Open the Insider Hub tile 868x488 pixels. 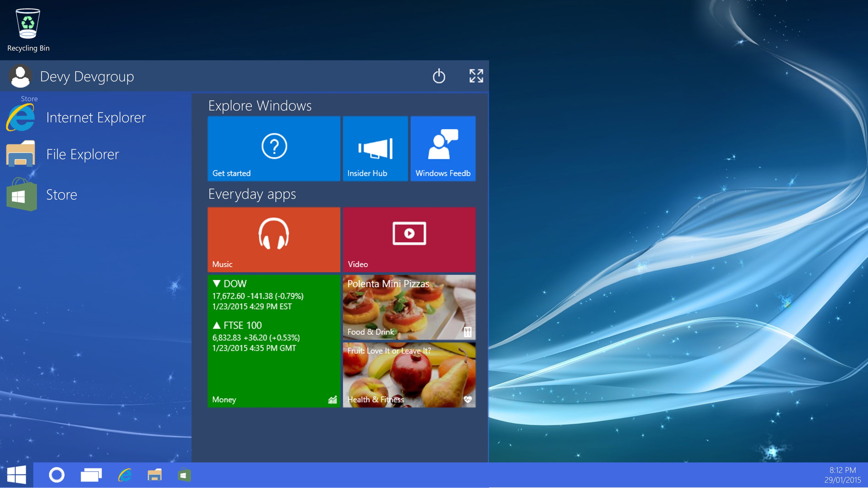(375, 148)
